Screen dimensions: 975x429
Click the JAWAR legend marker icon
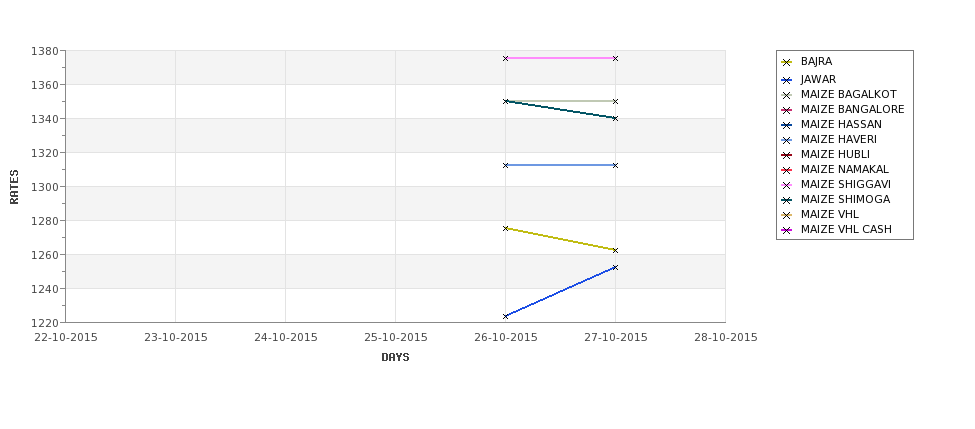click(x=787, y=80)
